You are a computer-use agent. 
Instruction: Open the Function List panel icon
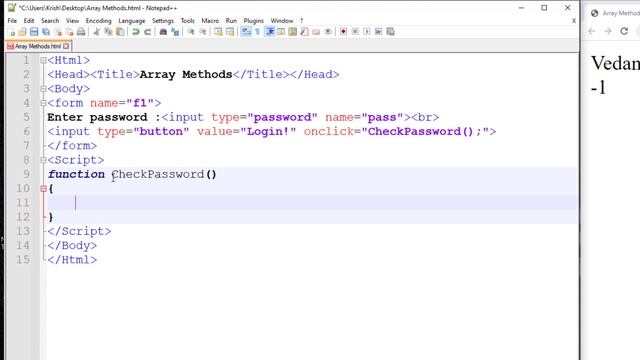304,32
